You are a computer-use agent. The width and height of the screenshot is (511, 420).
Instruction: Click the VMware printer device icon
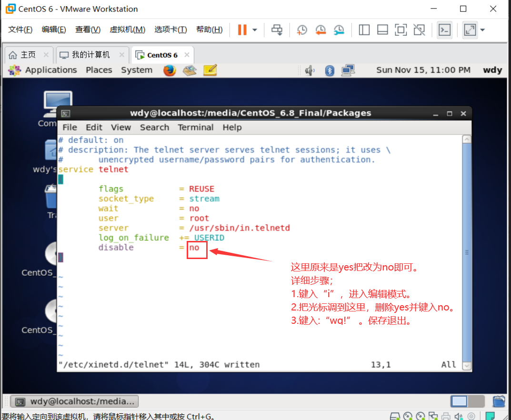coord(446,416)
